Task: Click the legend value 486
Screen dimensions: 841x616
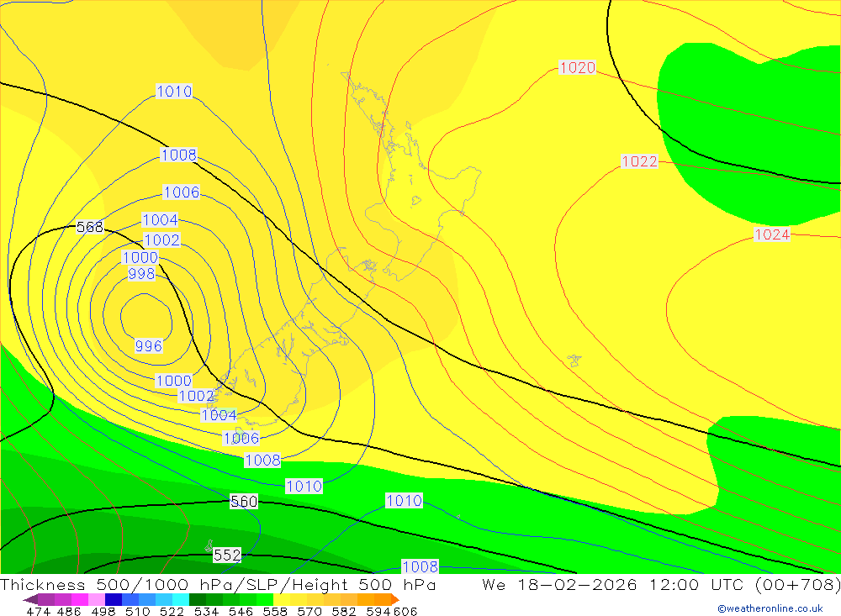Action: tap(69, 611)
